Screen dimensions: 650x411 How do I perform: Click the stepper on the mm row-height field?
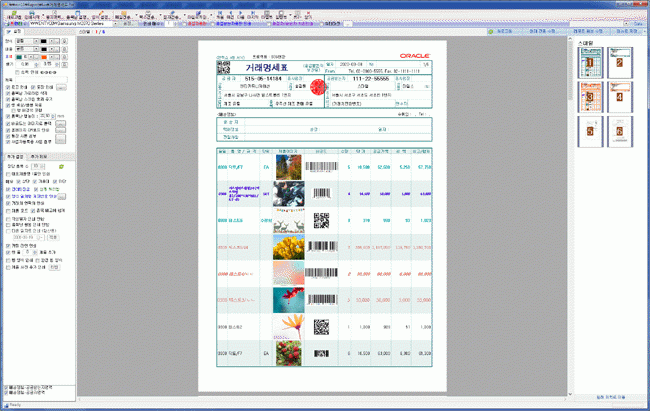(53, 116)
